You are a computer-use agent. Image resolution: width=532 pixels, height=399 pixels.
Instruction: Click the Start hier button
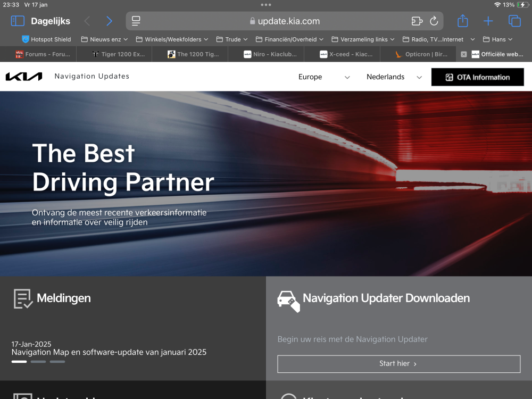[398, 364]
